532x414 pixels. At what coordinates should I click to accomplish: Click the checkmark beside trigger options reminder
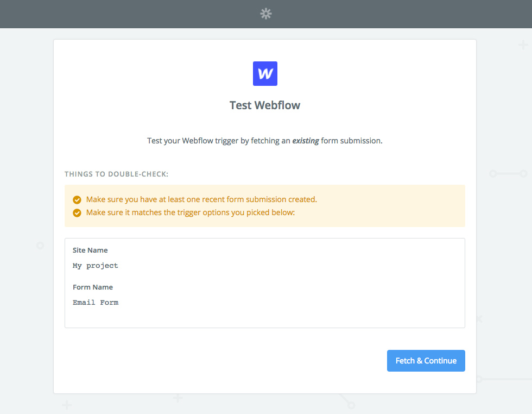tap(77, 213)
